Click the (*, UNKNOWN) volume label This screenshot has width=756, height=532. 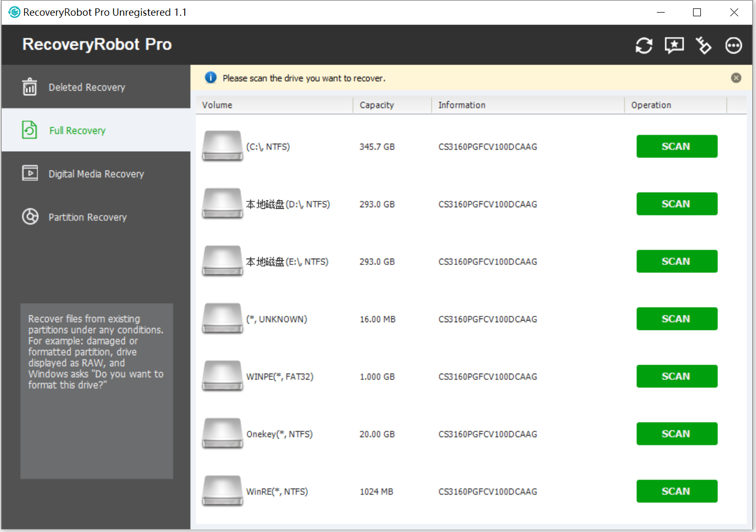(x=276, y=319)
